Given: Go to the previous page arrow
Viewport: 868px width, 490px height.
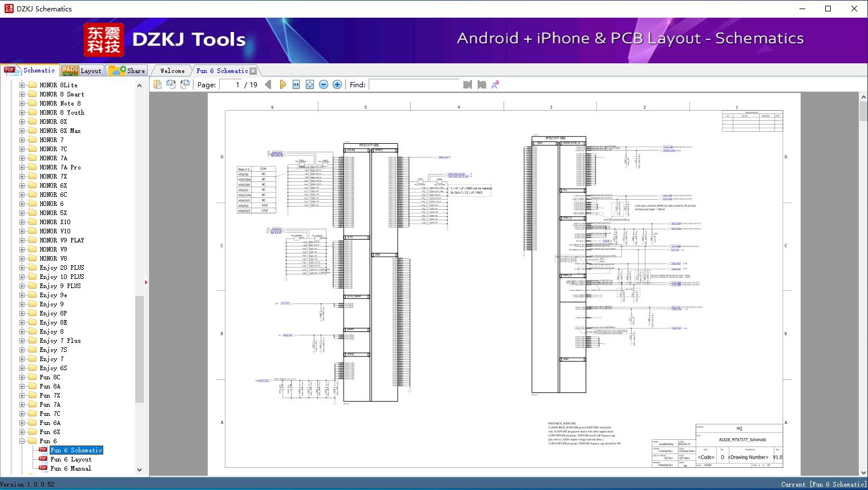Looking at the screenshot, I should tap(268, 84).
